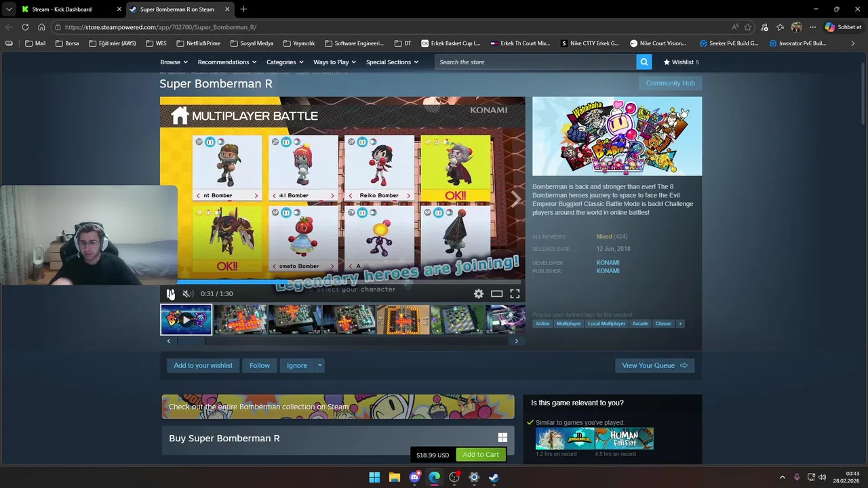This screenshot has height=488, width=868.
Task: Enter fullscreen video mode
Action: [x=515, y=293]
